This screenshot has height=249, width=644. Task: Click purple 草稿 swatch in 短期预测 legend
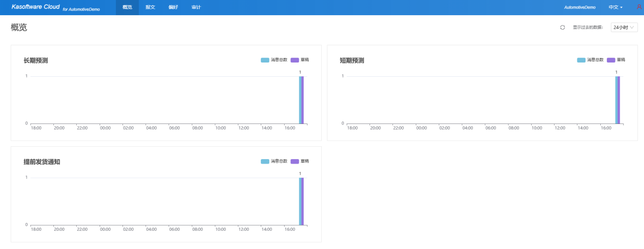click(611, 60)
